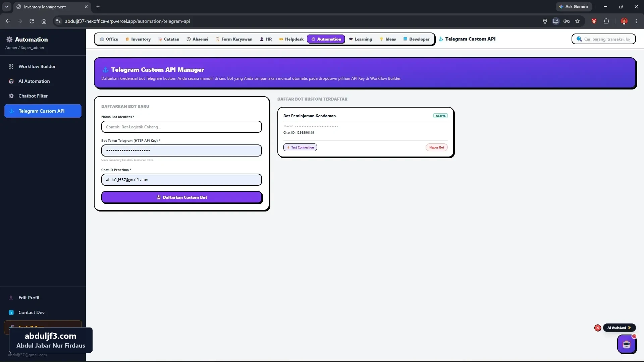Screen dimensions: 644x362
Task: Open Contact Dev
Action: point(43,312)
